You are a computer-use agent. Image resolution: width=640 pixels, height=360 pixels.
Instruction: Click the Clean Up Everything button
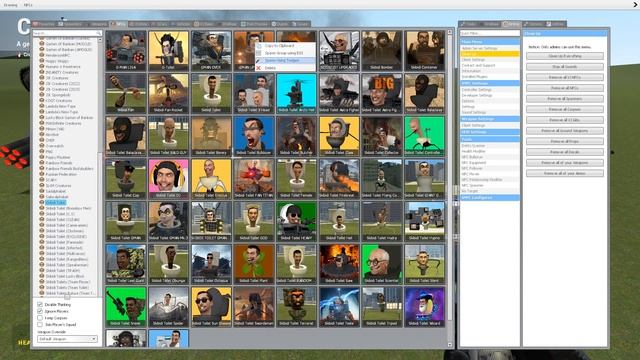565,56
